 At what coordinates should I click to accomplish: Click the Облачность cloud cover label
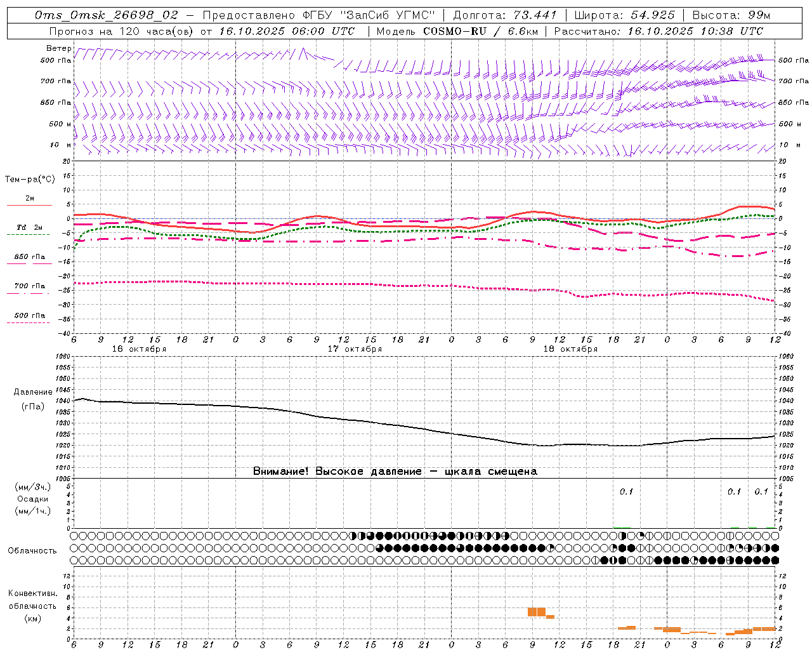pos(32,550)
